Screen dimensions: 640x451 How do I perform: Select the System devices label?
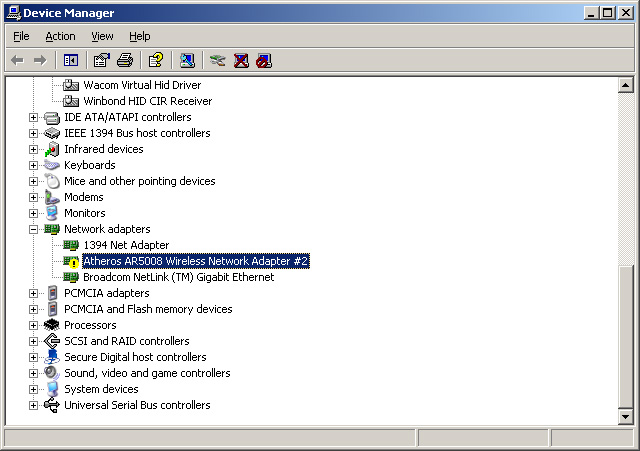point(101,389)
